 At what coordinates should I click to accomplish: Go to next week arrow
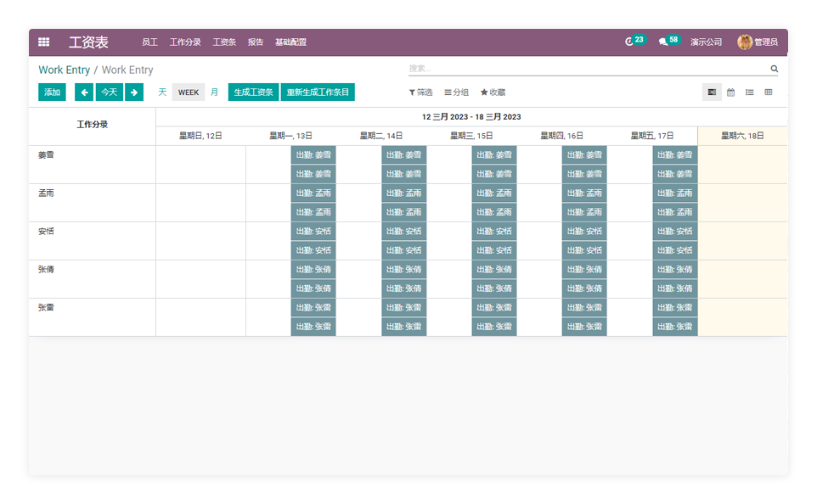pos(134,92)
